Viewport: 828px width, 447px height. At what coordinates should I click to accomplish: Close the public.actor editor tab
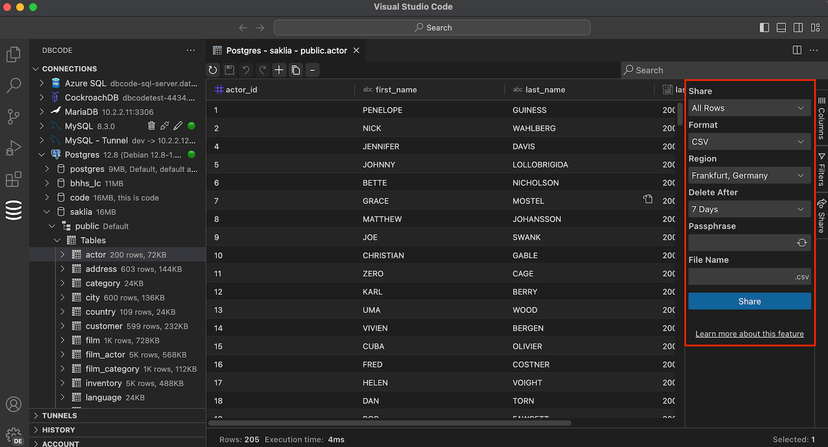coord(356,50)
